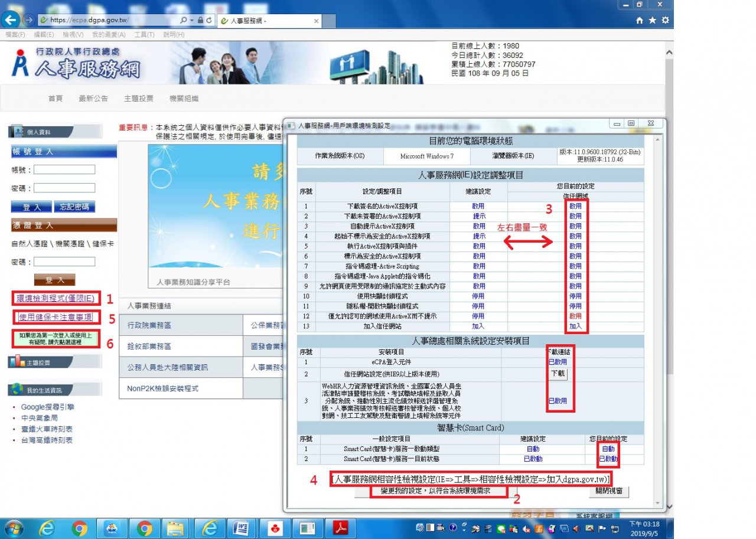This screenshot has height=539, width=756.
Task: Click the 下載 button for trusted site settings
Action: (558, 374)
